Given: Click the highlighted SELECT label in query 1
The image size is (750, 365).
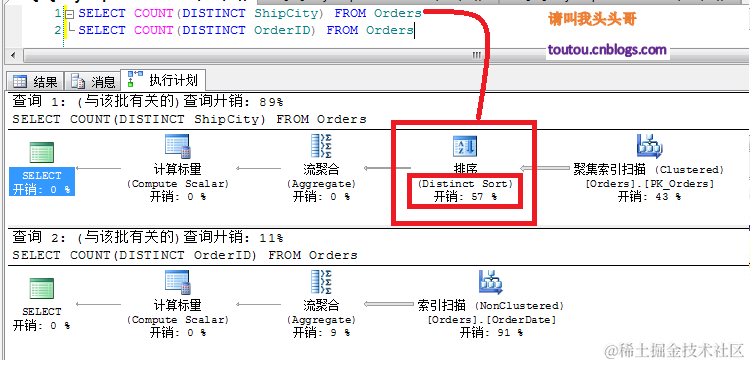Looking at the screenshot, I should tap(42, 175).
